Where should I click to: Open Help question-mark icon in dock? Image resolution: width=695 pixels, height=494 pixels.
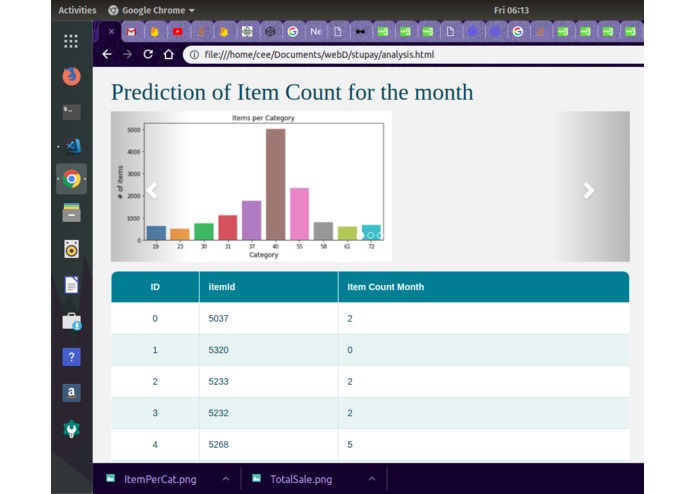tap(71, 357)
